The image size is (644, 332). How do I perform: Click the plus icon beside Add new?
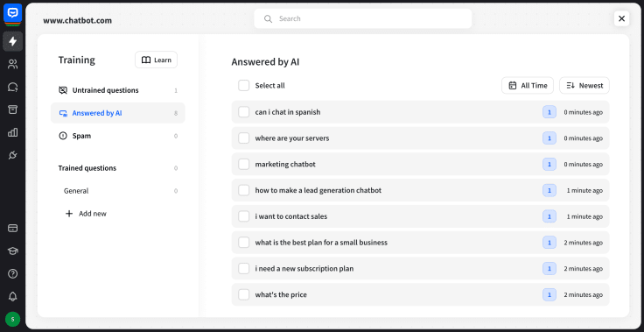click(69, 214)
